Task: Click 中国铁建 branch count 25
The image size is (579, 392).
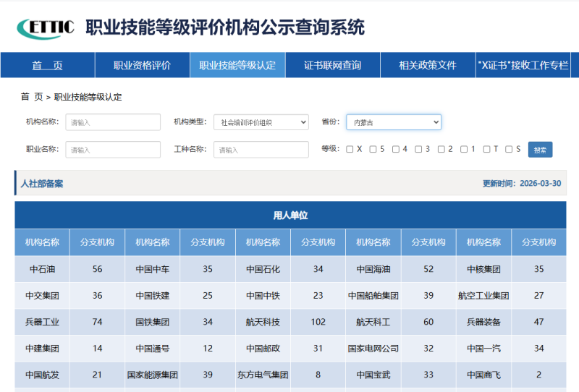Action: pos(208,296)
